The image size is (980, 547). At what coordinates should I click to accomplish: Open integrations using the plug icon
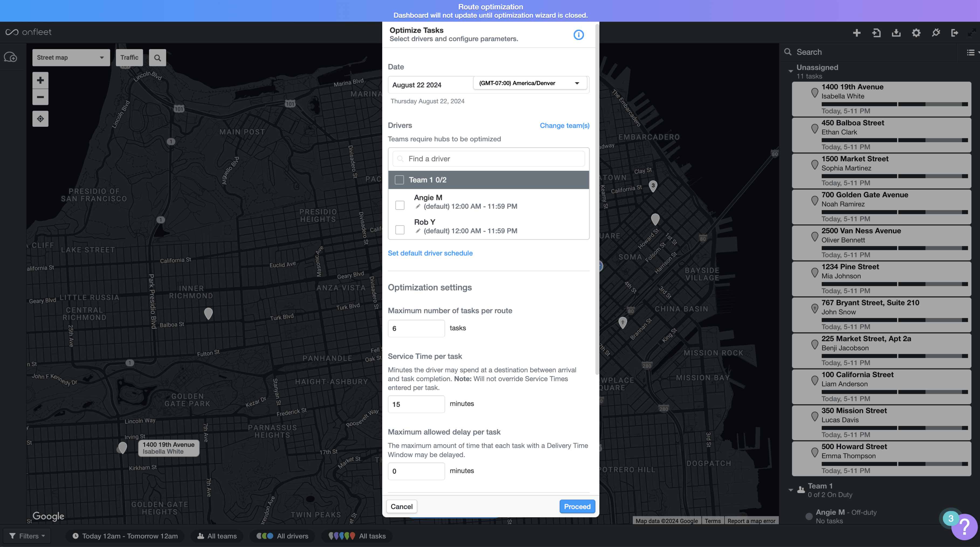936,33
